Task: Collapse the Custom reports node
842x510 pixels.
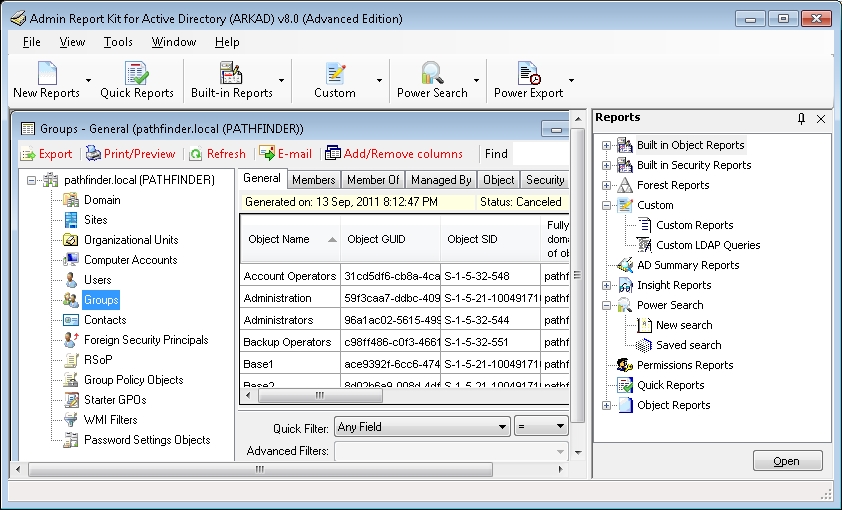Action: coord(606,205)
